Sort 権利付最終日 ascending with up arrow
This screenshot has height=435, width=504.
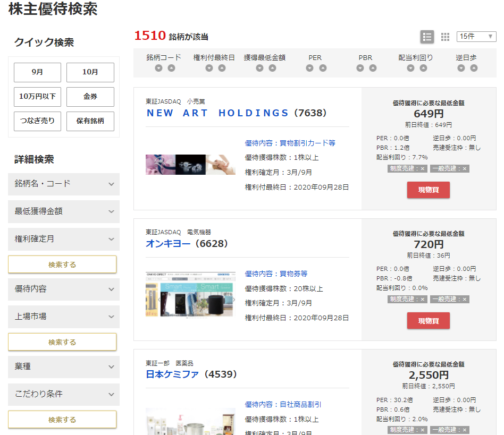pos(222,68)
